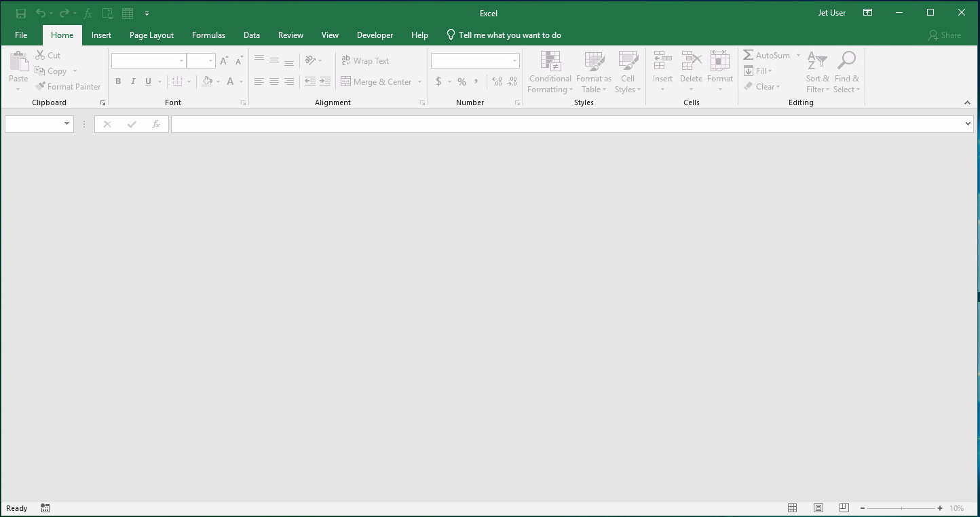Open the File menu
The width and height of the screenshot is (980, 517).
(21, 35)
